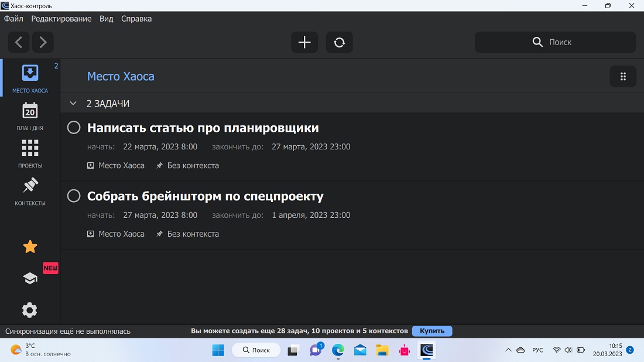
Task: Mark 'Написать статью про планировщики' as complete
Action: click(74, 128)
